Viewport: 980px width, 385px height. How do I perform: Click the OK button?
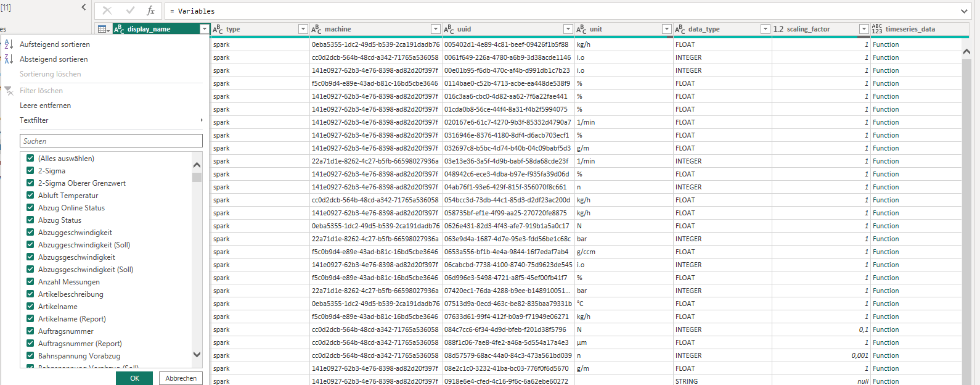coord(134,378)
